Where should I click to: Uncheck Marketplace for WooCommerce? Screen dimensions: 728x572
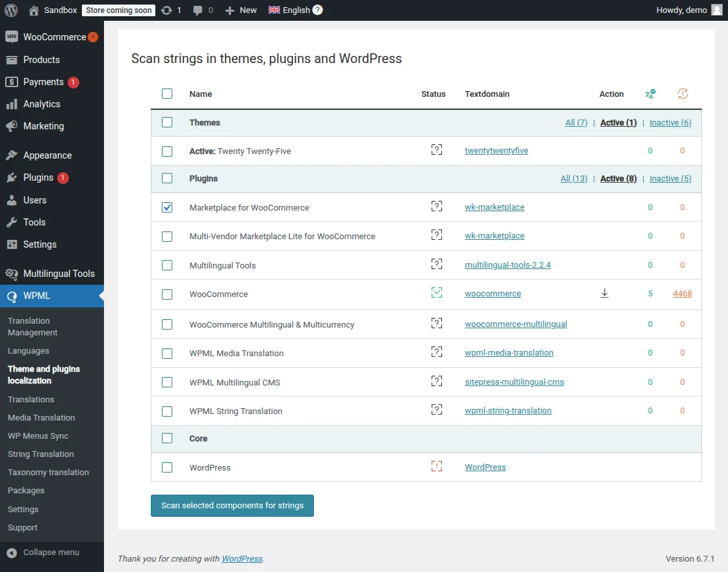[x=167, y=207]
